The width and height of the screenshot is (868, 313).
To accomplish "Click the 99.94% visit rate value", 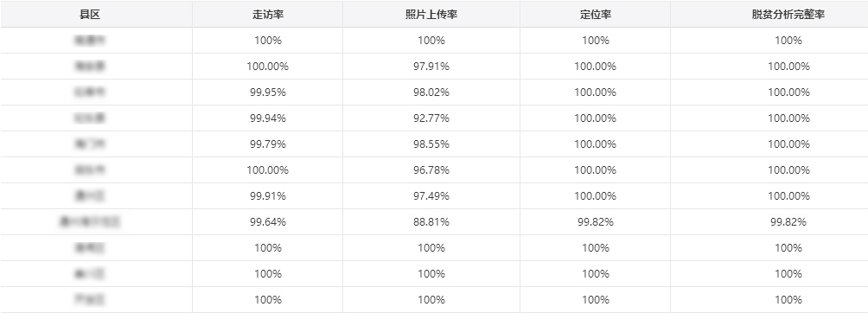I will point(268,118).
